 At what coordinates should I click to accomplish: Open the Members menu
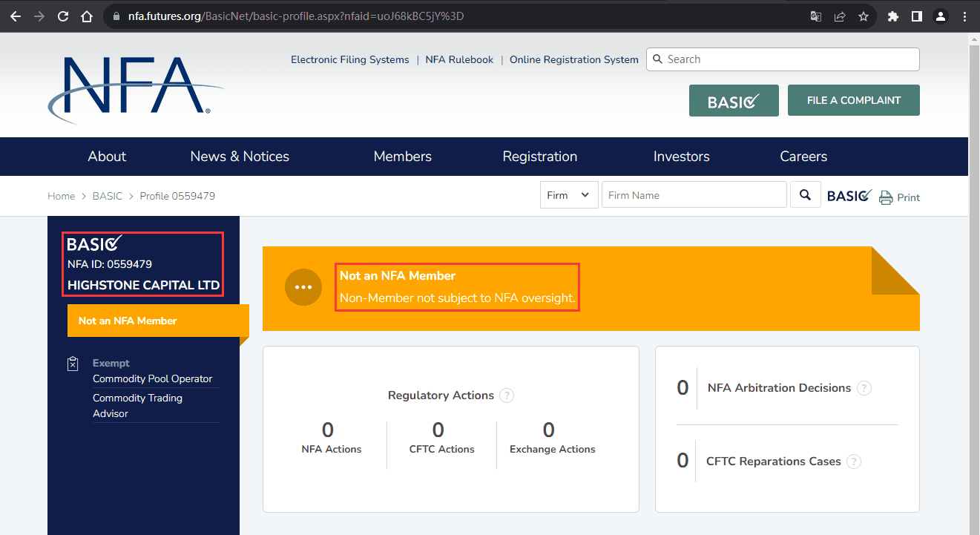click(403, 157)
